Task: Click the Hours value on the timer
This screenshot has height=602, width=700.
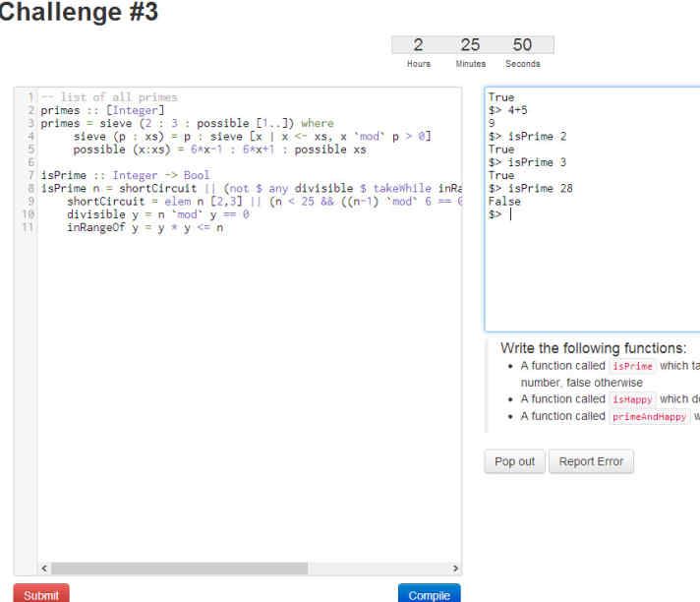Action: (418, 45)
